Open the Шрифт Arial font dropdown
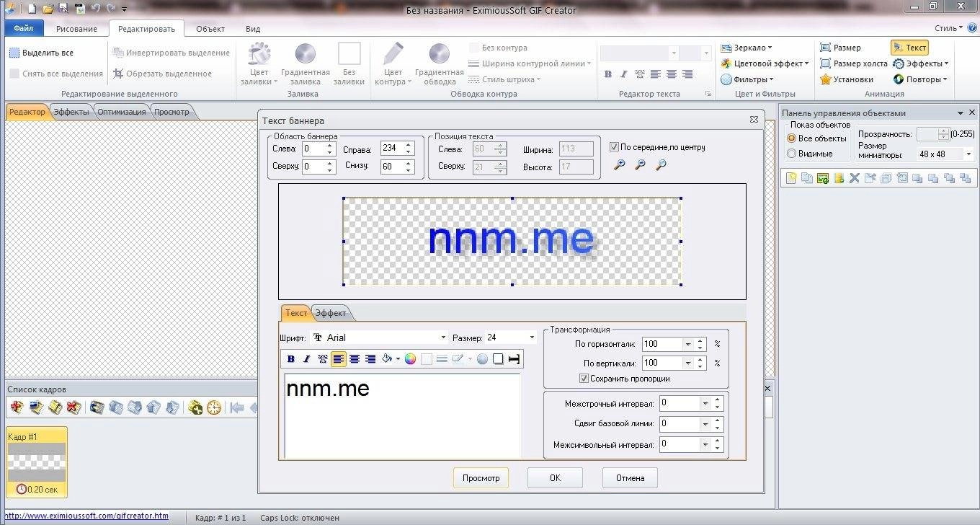The image size is (980, 525). pyautogui.click(x=443, y=337)
